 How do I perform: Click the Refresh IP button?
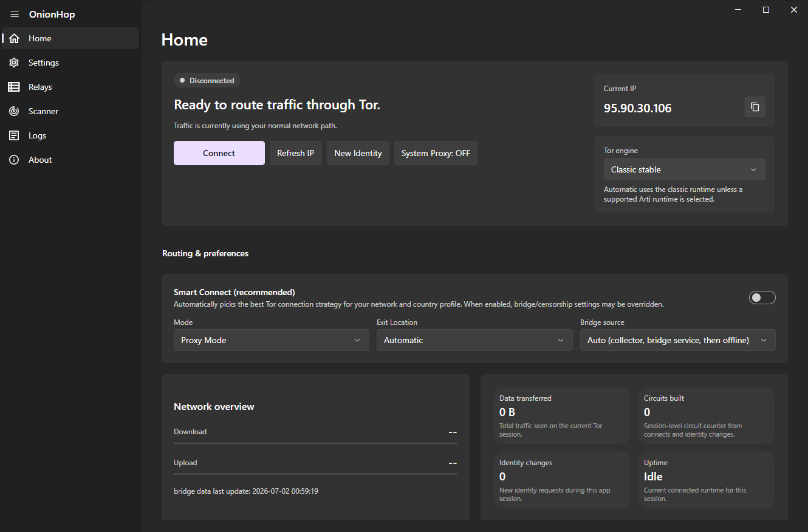296,153
